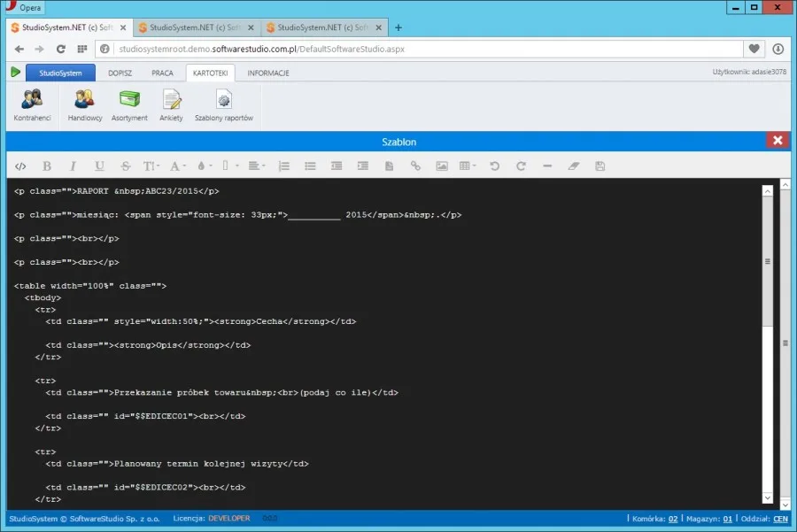Save template with floppy disk icon
The width and height of the screenshot is (797, 532).
coord(600,166)
